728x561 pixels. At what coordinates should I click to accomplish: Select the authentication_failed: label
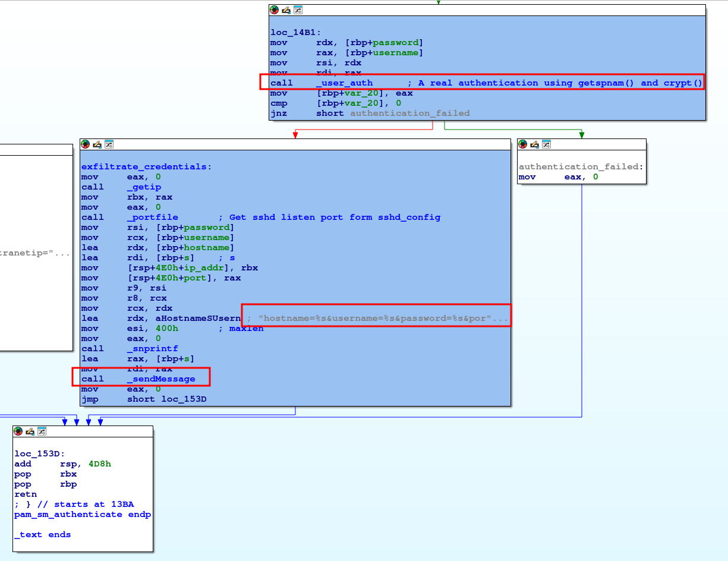tap(581, 167)
